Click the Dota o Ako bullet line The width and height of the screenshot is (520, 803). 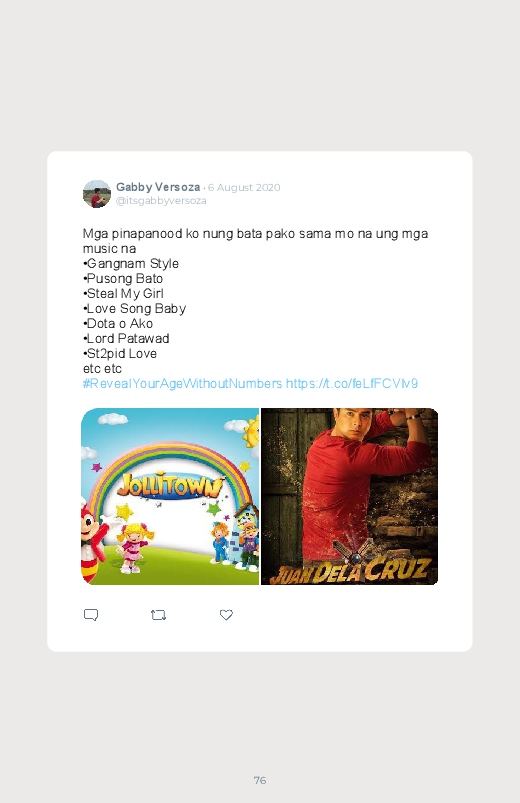pyautogui.click(x=118, y=324)
